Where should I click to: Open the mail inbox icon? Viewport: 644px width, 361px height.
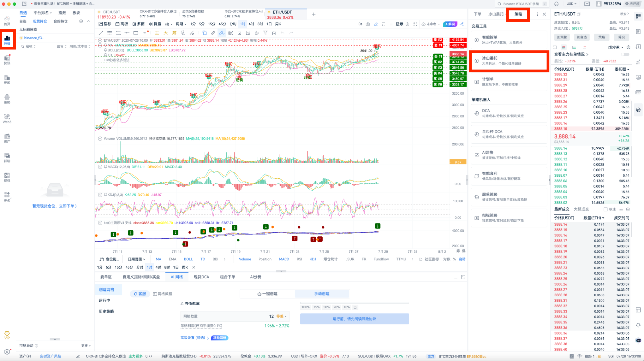[587, 4]
